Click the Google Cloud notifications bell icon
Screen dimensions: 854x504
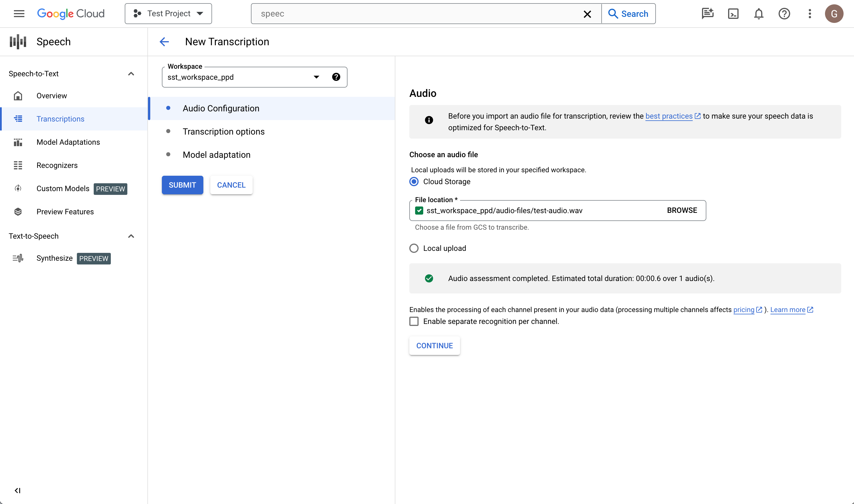click(759, 14)
